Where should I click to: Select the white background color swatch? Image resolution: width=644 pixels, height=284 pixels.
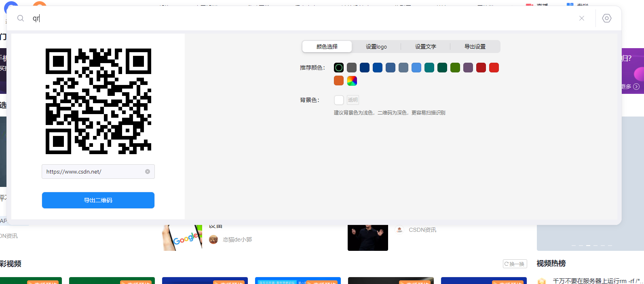339,100
